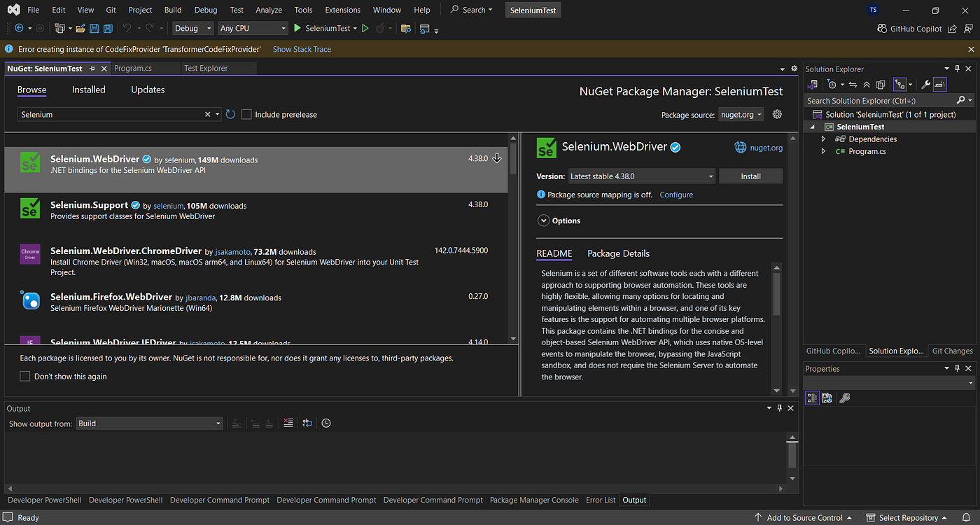This screenshot has width=980, height=525.
Task: Click the Navigate Backward arrow icon
Action: (x=18, y=29)
